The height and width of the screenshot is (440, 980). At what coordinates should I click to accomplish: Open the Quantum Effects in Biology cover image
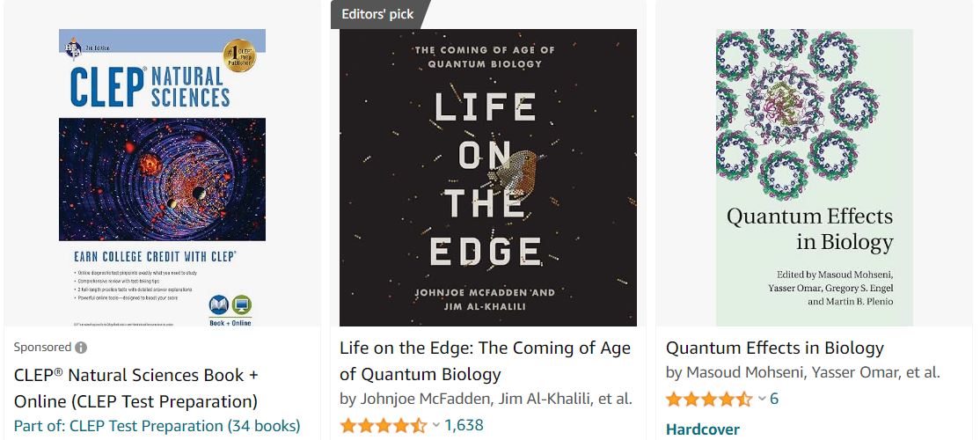pyautogui.click(x=815, y=178)
